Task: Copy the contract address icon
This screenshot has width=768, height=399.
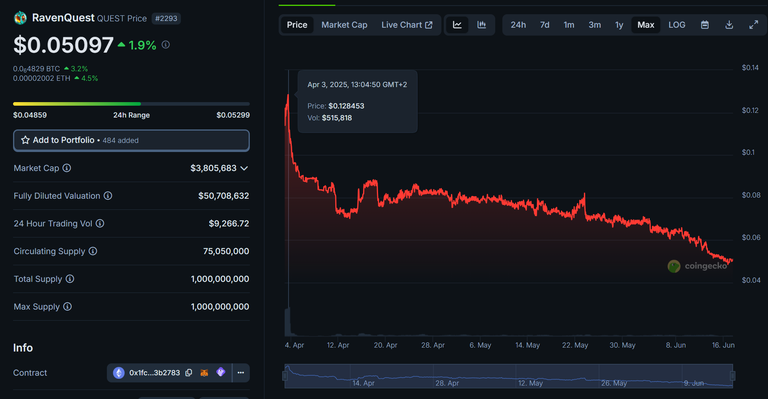Action: coord(189,373)
